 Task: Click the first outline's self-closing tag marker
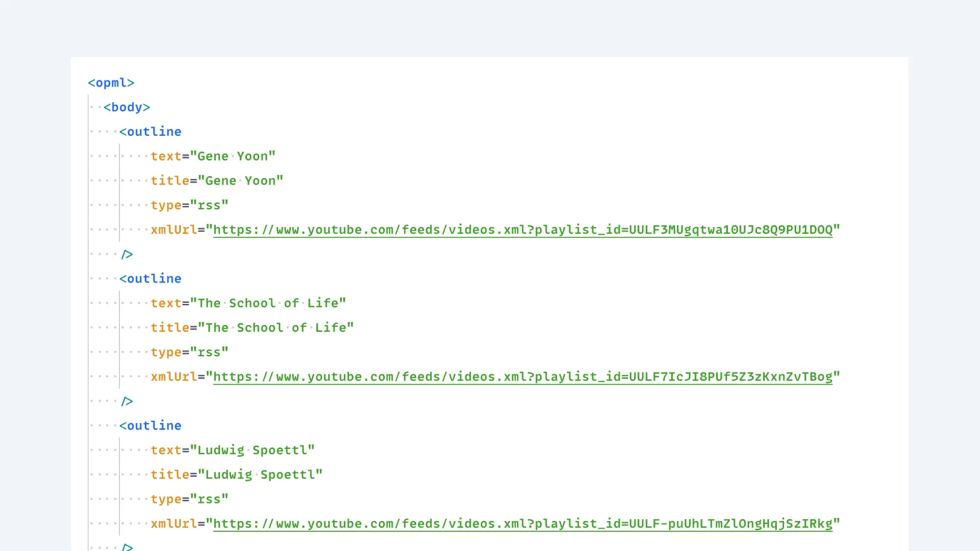point(127,254)
